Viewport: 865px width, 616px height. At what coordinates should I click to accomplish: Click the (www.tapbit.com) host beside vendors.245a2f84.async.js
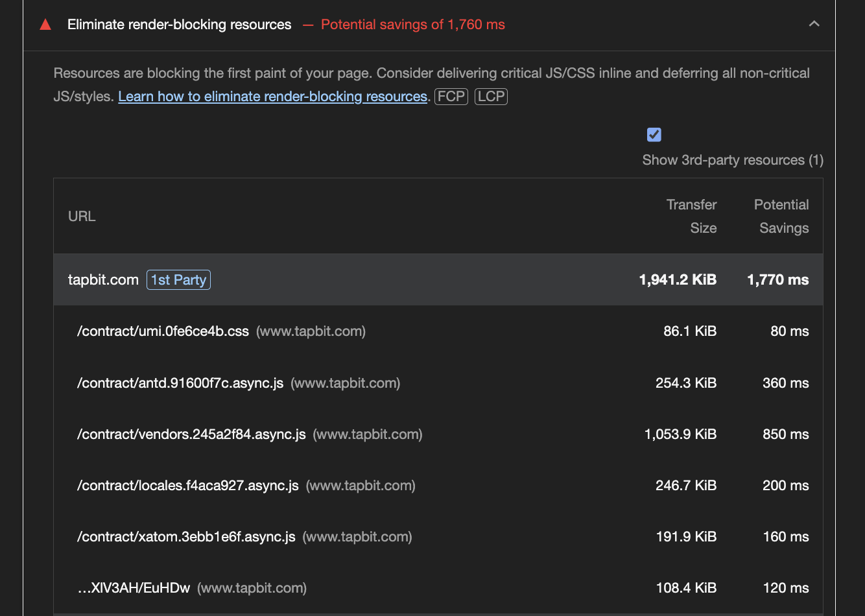368,434
